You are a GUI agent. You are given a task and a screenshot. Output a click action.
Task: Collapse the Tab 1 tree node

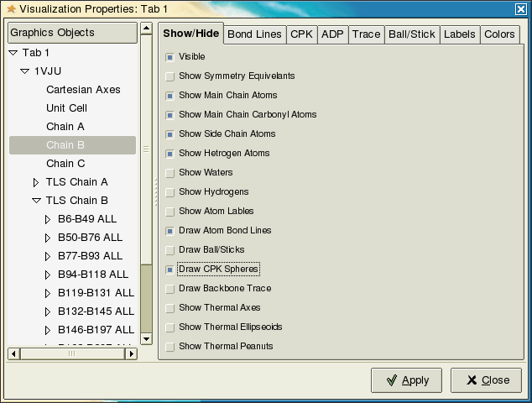(x=13, y=53)
